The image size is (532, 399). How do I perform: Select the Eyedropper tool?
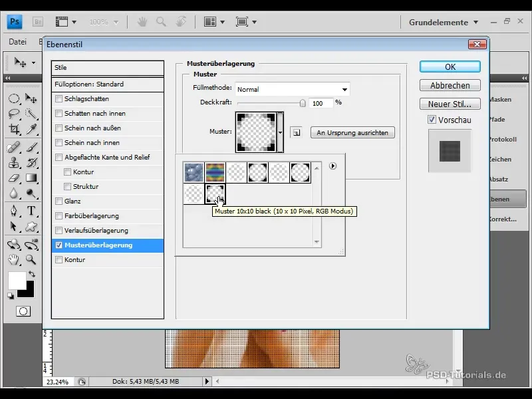(x=31, y=129)
